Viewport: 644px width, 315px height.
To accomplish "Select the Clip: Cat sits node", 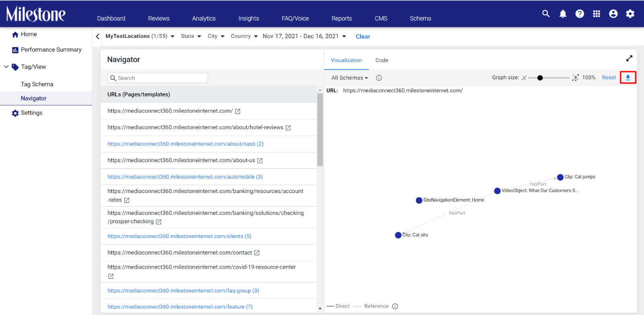I will tap(398, 235).
